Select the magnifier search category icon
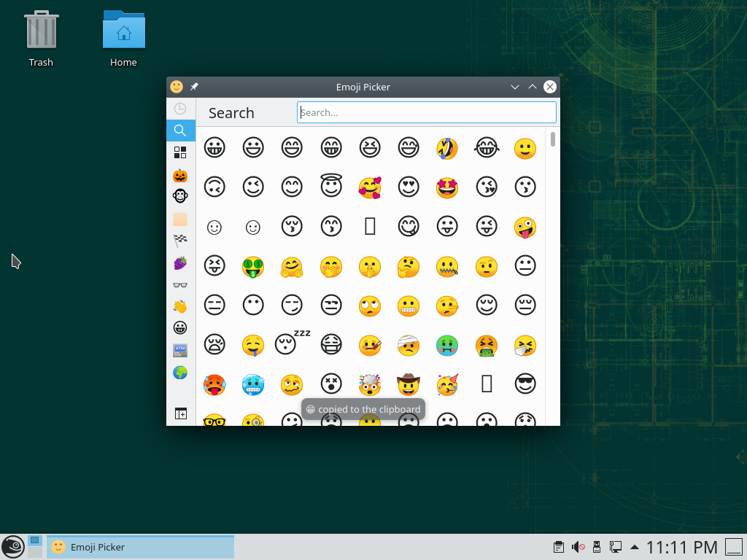Screen dimensions: 747x560 [180, 131]
